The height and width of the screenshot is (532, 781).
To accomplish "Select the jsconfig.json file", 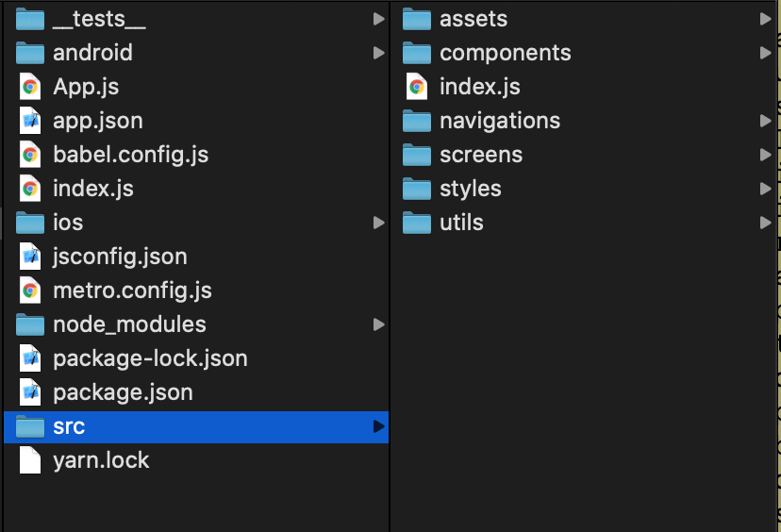I will coord(196,257).
